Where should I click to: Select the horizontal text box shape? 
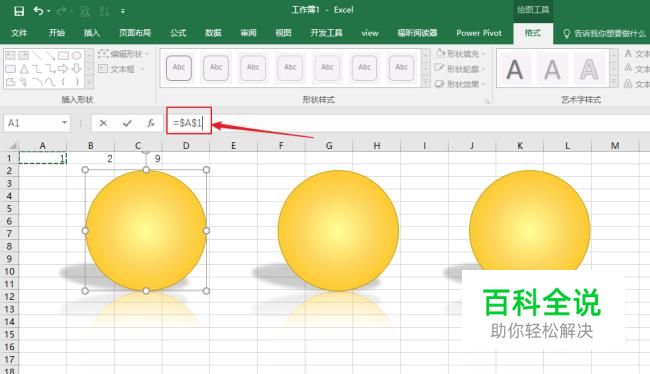pyautogui.click(x=10, y=55)
